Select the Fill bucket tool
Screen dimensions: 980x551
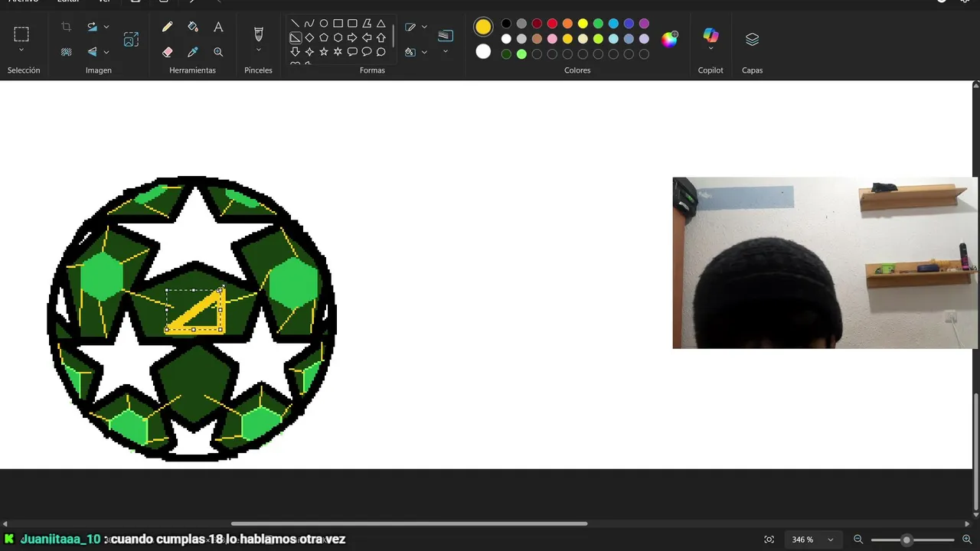[193, 27]
